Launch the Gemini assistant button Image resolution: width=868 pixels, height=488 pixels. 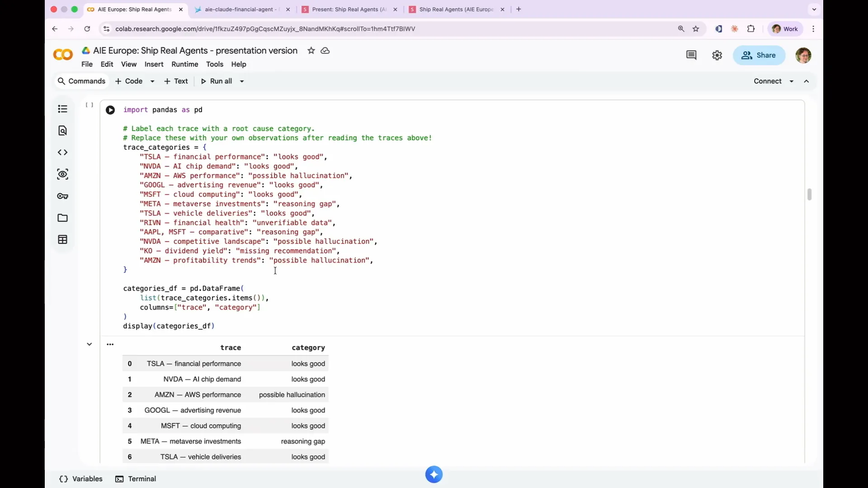point(434,474)
